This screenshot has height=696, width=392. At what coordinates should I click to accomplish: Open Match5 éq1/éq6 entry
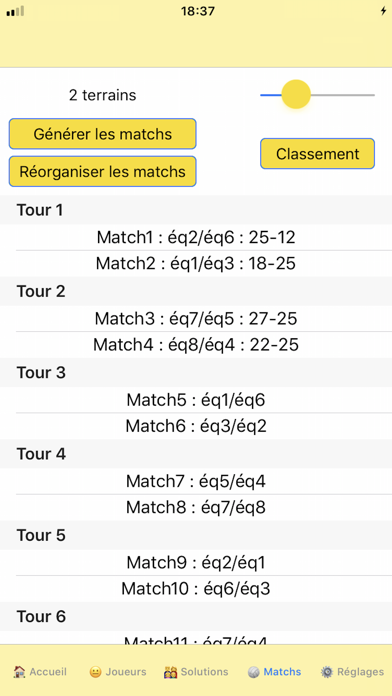click(196, 400)
